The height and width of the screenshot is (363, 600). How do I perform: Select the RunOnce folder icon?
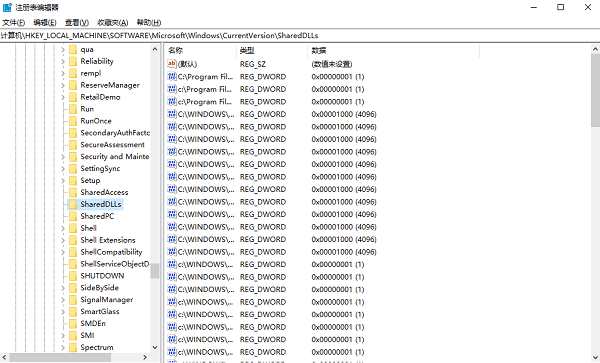pyautogui.click(x=73, y=121)
